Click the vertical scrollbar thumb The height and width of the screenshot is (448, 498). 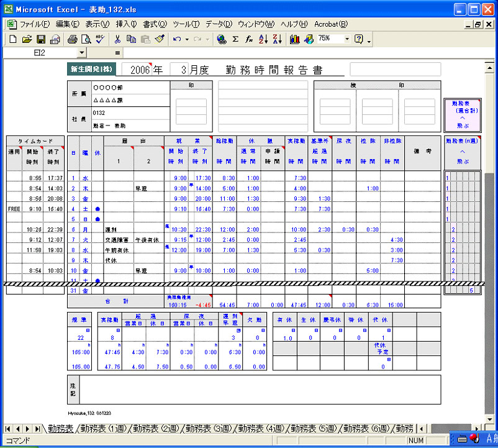pos(489,122)
